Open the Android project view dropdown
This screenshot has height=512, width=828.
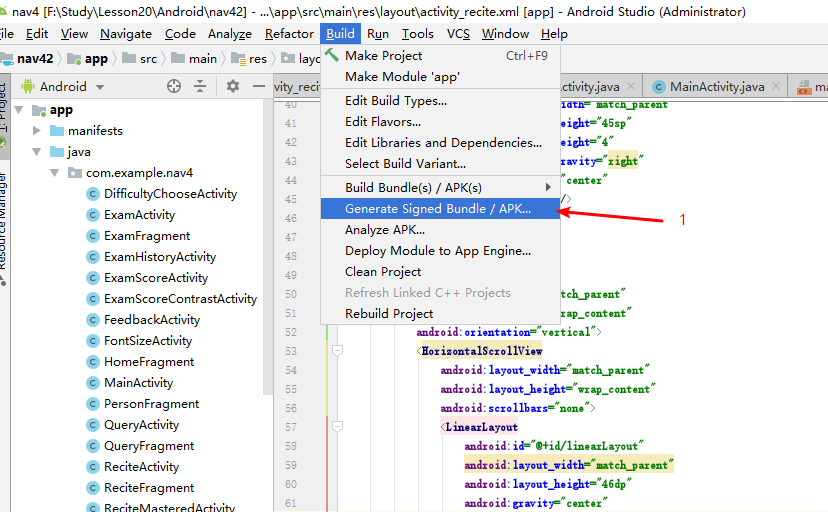click(100, 87)
